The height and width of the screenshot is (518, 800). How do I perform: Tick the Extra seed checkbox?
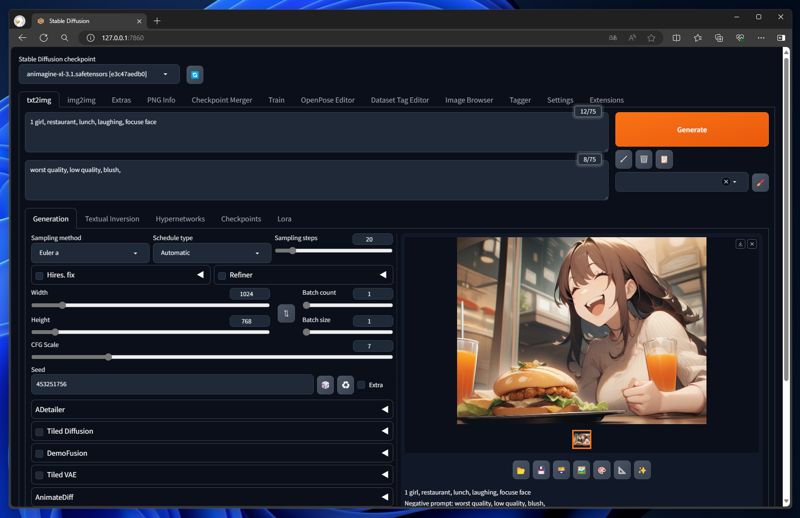coord(361,385)
